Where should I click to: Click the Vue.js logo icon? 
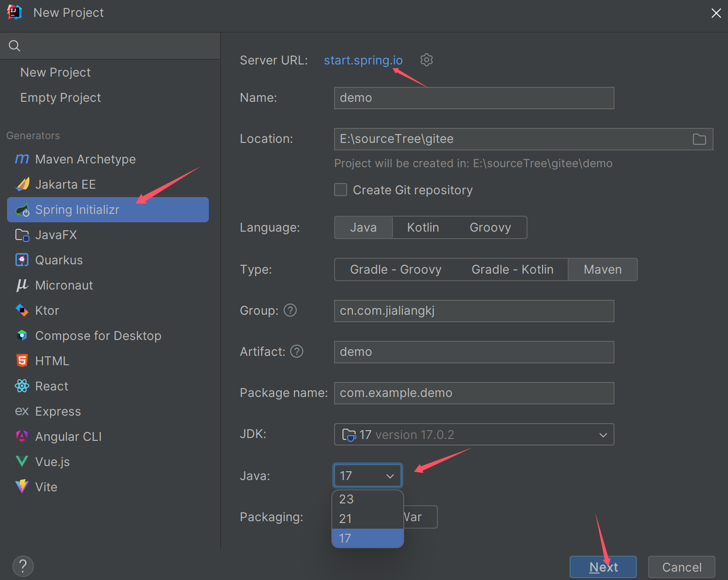(x=22, y=462)
